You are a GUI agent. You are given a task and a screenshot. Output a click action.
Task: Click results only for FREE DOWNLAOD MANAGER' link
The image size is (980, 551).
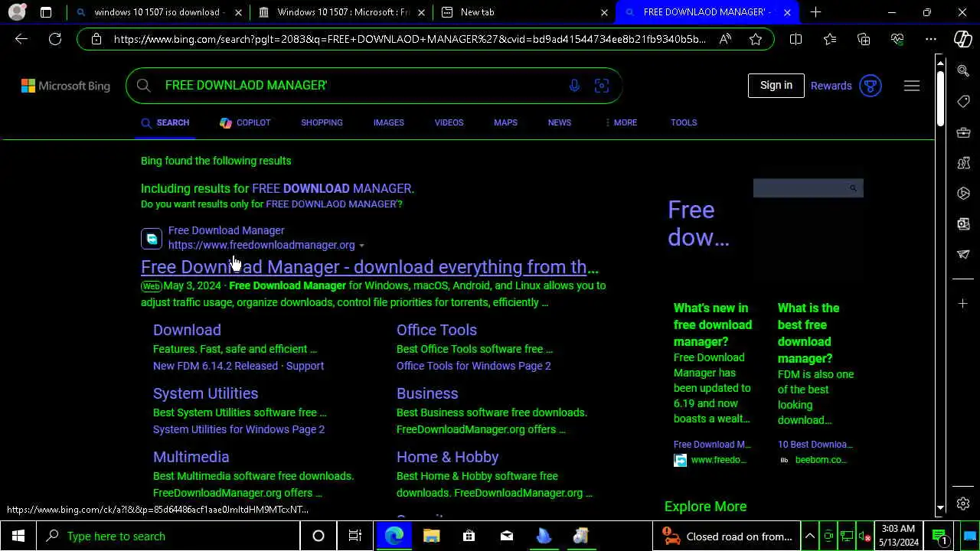(x=334, y=204)
